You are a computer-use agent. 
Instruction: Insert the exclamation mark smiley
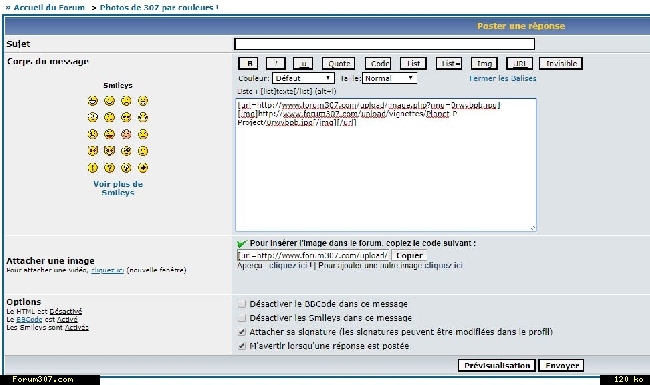pyautogui.click(x=92, y=168)
